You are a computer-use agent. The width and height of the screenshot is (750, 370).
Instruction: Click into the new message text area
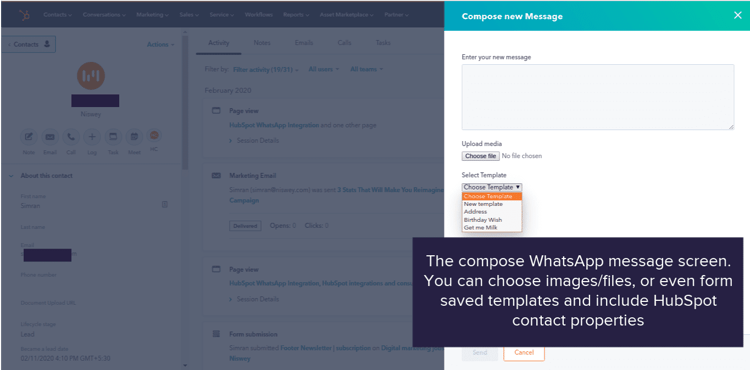[597, 97]
